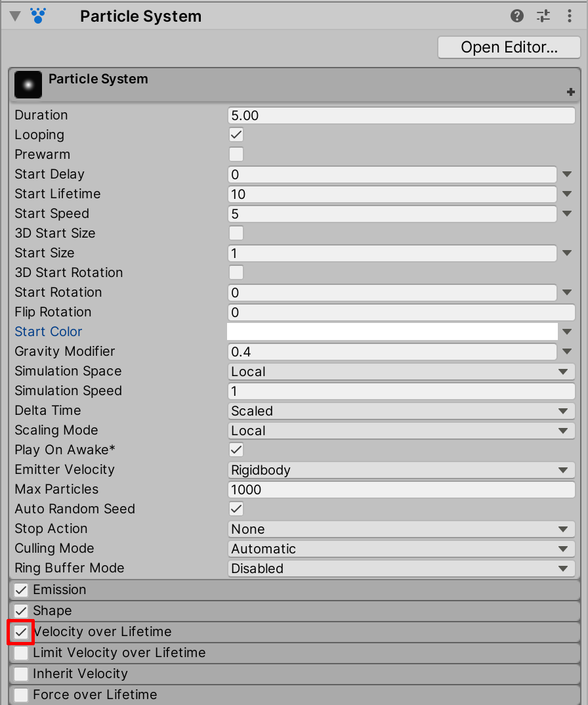Image resolution: width=588 pixels, height=705 pixels.
Task: Click the Open Editor button
Action: (509, 47)
